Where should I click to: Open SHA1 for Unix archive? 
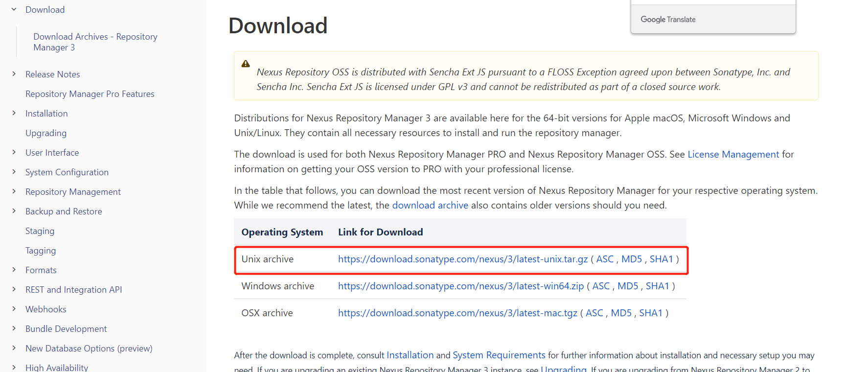[662, 259]
